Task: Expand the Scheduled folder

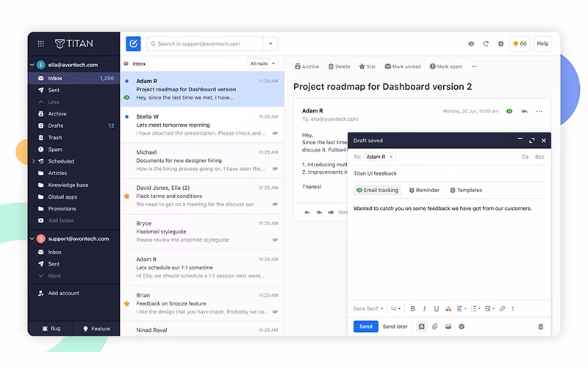Action: click(x=33, y=161)
